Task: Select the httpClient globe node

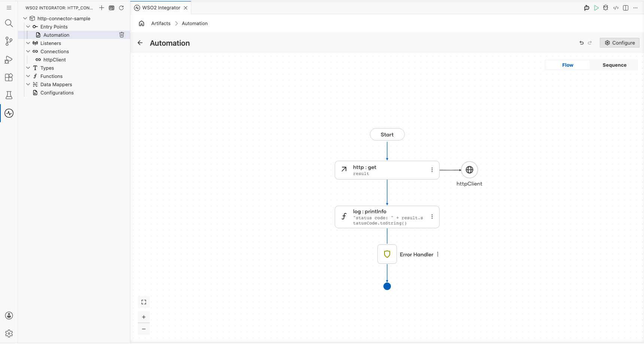Action: (470, 170)
